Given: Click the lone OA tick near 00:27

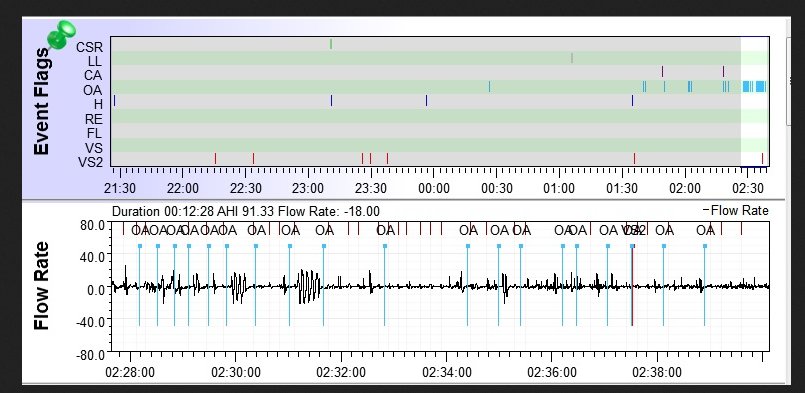Looking at the screenshot, I should 489,86.
